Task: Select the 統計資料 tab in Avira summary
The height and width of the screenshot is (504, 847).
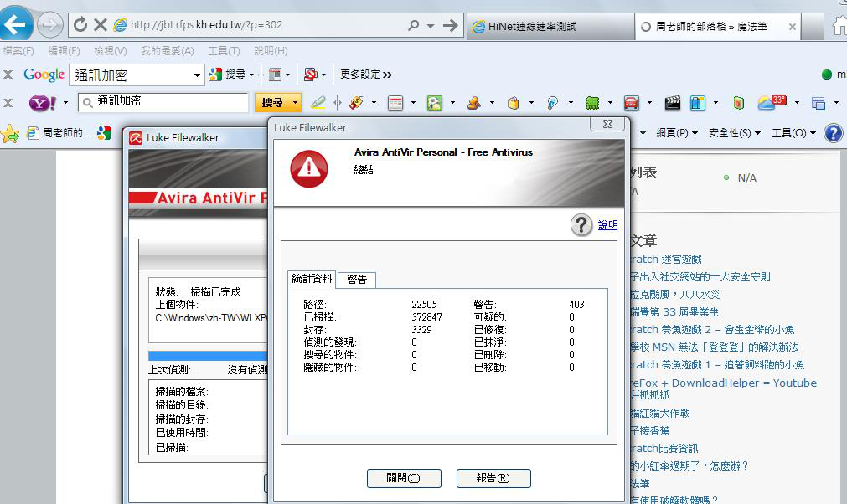Action: 312,279
